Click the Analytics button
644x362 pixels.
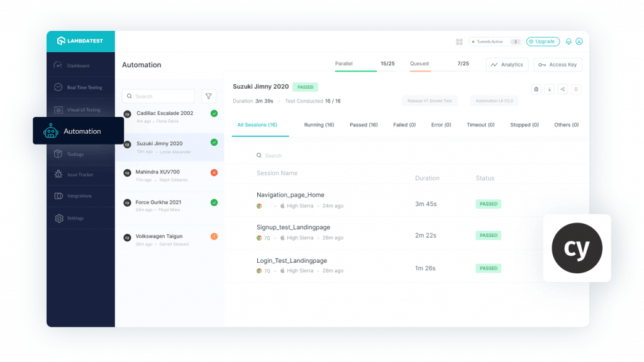pos(507,65)
